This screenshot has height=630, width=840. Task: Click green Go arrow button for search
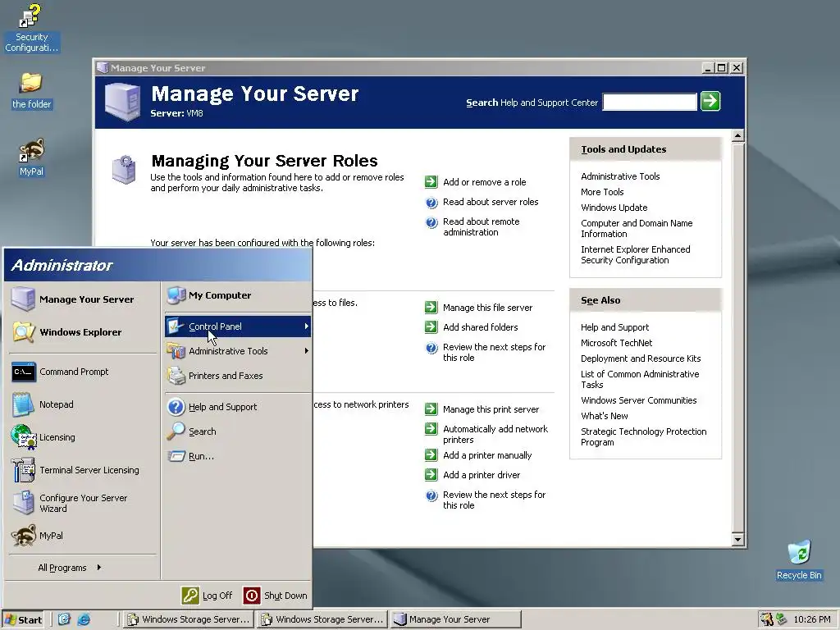tap(710, 101)
